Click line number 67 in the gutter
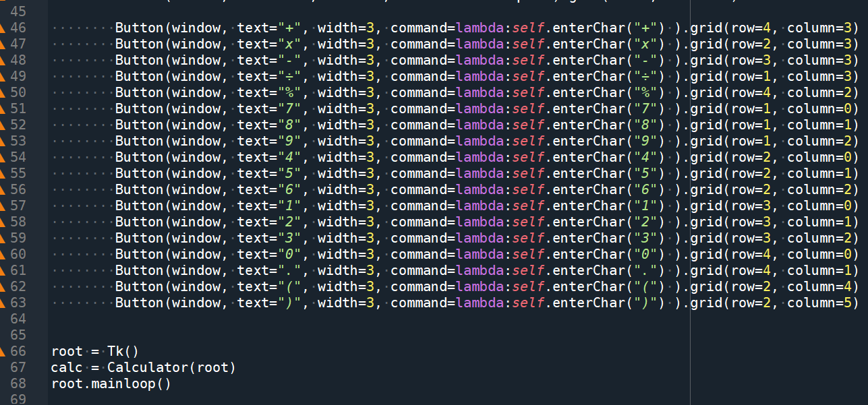The width and height of the screenshot is (868, 405). [x=18, y=367]
